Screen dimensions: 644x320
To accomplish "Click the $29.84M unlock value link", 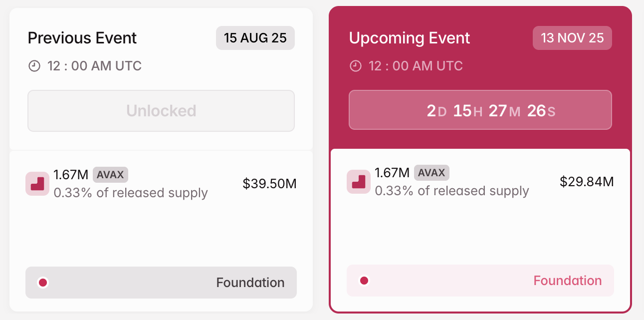I will tap(588, 182).
